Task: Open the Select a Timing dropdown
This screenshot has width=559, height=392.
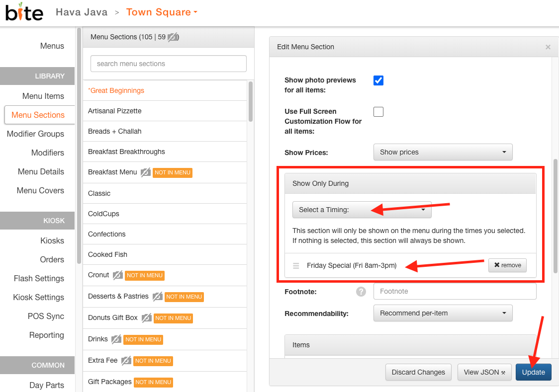Action: (362, 210)
